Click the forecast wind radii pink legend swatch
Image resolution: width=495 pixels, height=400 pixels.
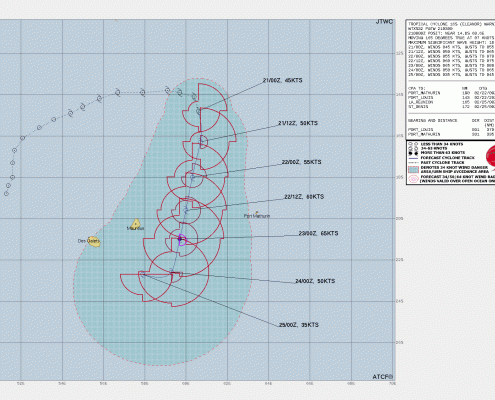click(x=413, y=178)
